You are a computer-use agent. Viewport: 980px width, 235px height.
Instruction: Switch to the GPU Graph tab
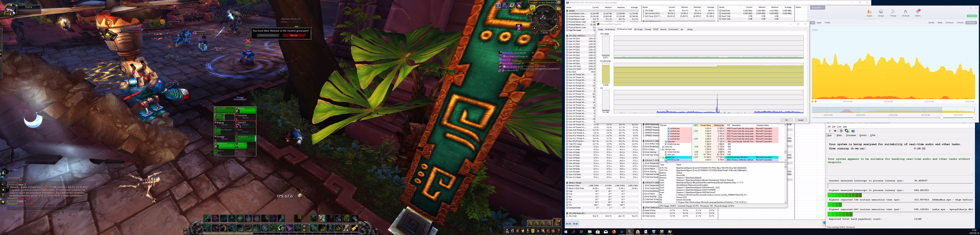[638, 29]
